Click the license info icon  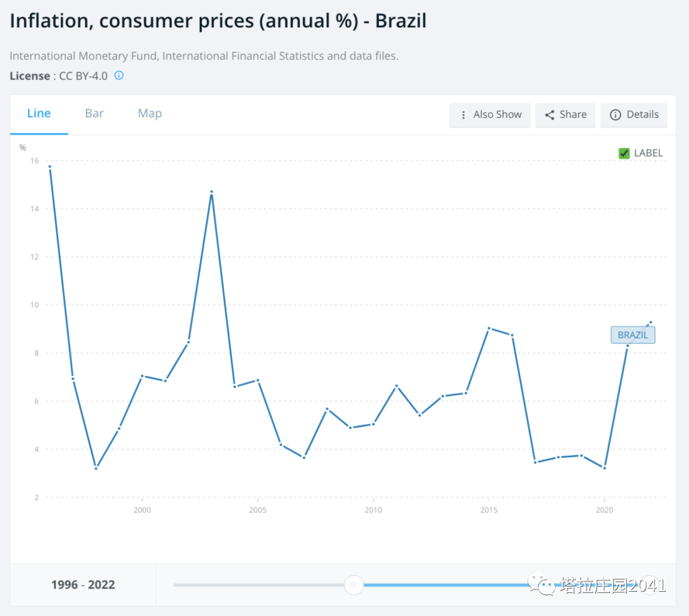pyautogui.click(x=119, y=75)
